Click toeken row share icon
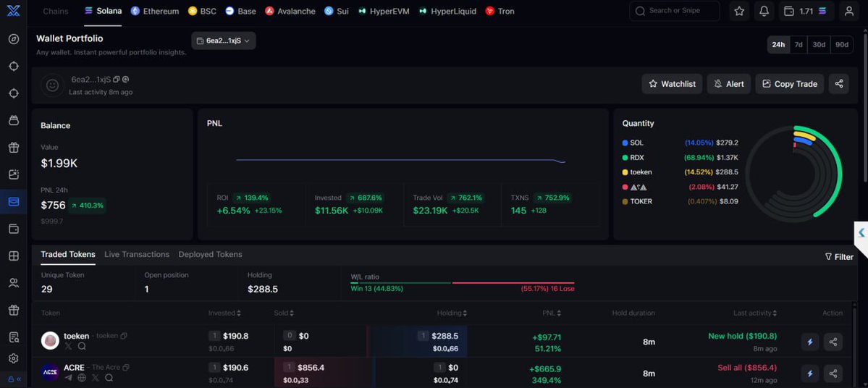868x388 pixels. (x=833, y=342)
